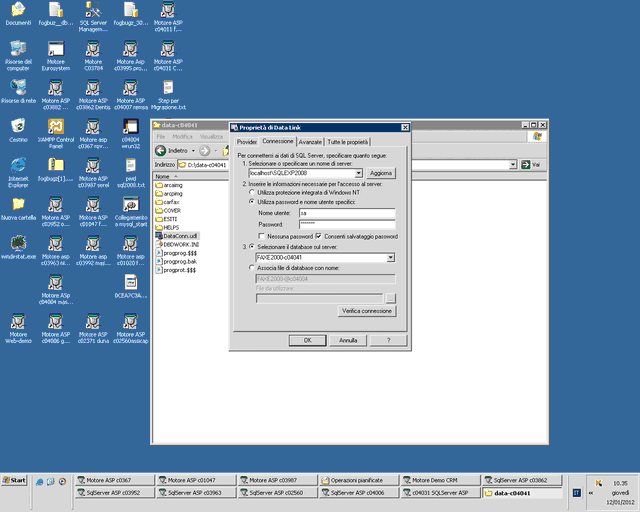Switch to Motore Demo CRM taskbar item
The width and height of the screenshot is (640, 512).
coord(441,480)
